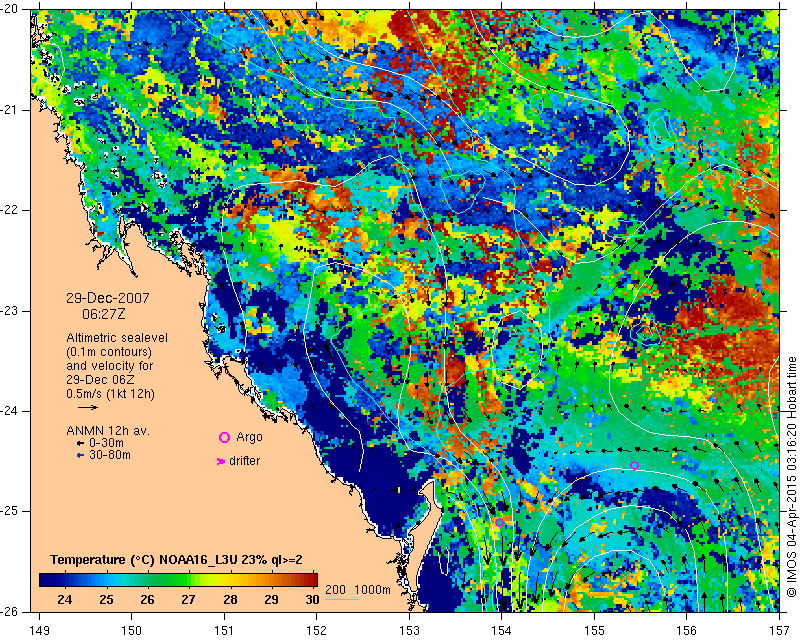The height and width of the screenshot is (640, 800).
Task: Click the "06:27Z" time text
Action: pos(104,314)
